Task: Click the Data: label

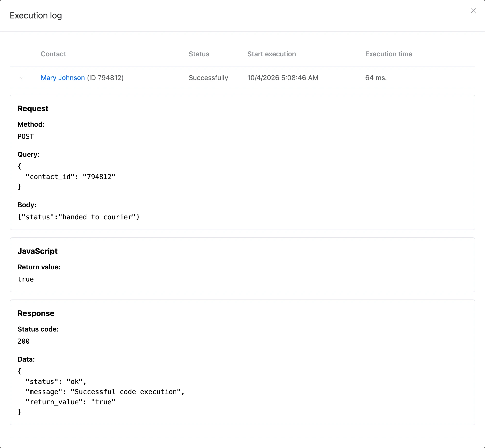Action: tap(26, 359)
